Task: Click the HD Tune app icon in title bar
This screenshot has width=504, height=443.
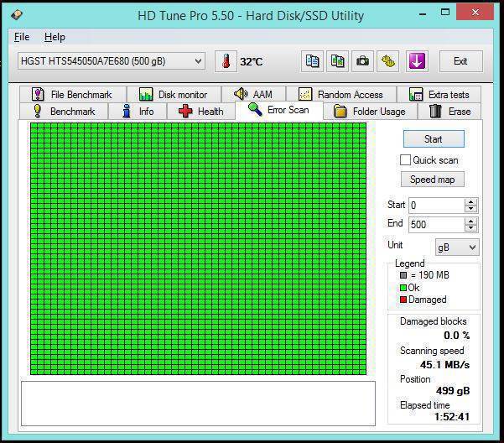Action: coord(17,14)
